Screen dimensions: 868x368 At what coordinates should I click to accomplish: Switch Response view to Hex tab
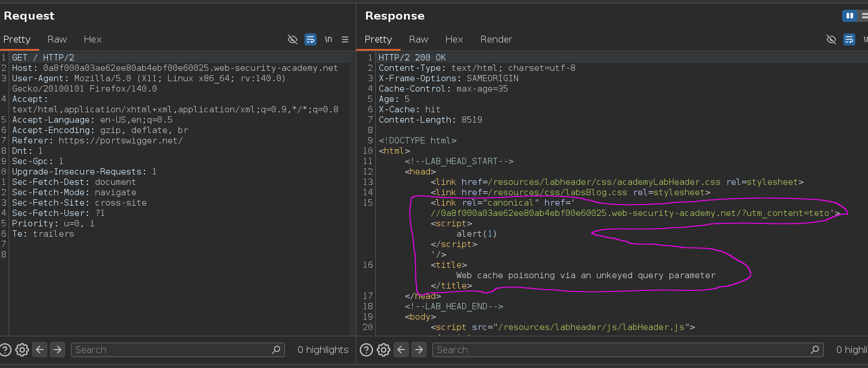(454, 39)
